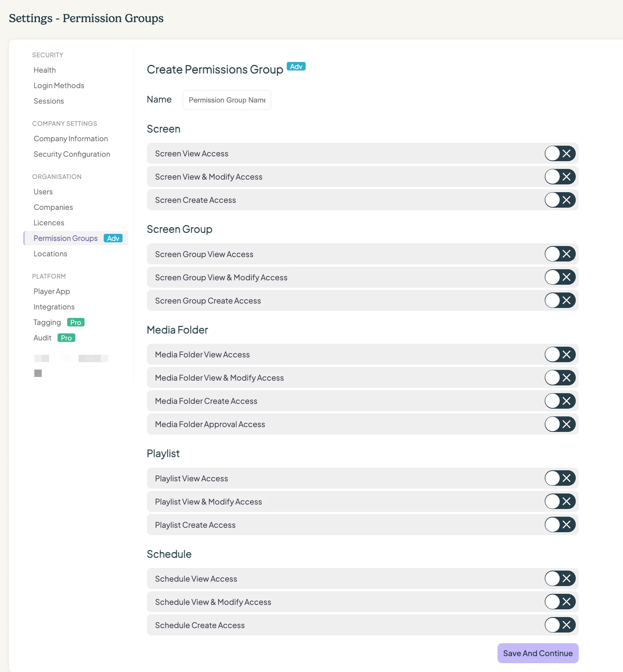
Task: Toggle Playlist View Access switch
Action: [x=560, y=478]
